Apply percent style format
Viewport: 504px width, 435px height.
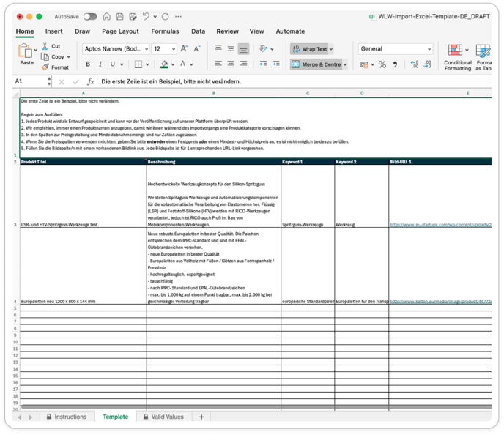coord(382,64)
